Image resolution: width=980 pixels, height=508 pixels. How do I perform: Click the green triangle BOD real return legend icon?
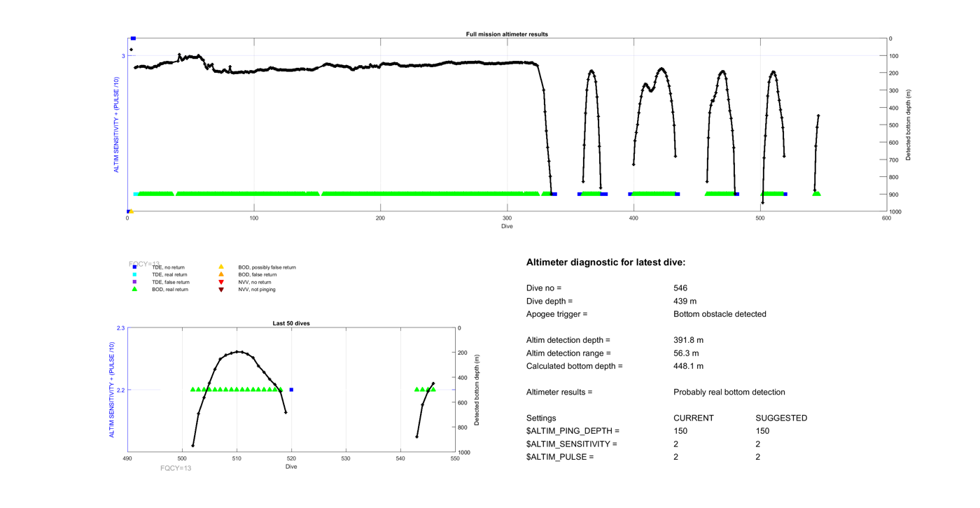tap(134, 289)
